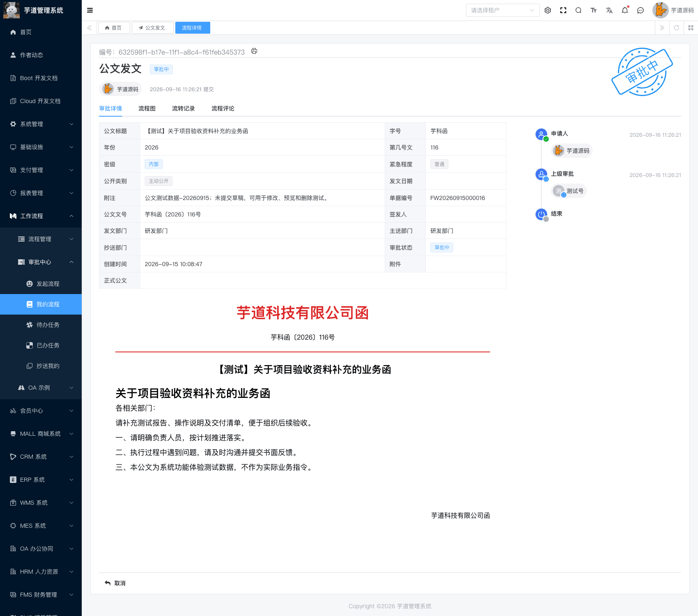Expand ERP 系统 menu

pos(41,480)
